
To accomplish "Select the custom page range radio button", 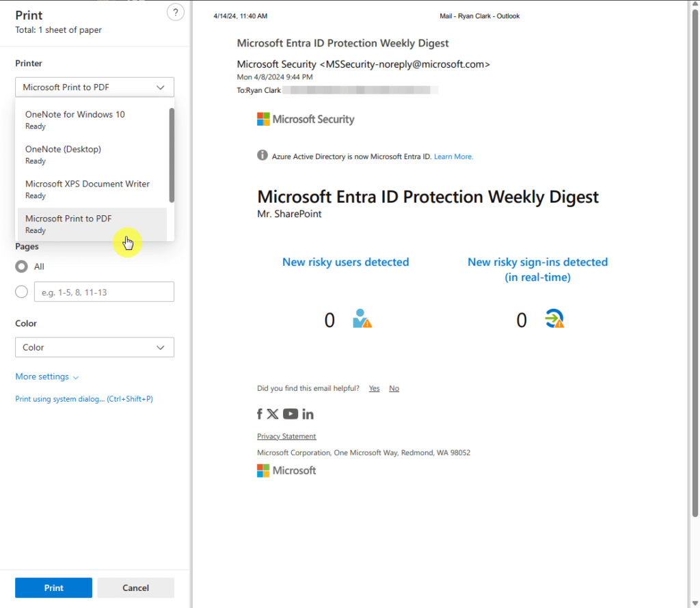I will (21, 292).
